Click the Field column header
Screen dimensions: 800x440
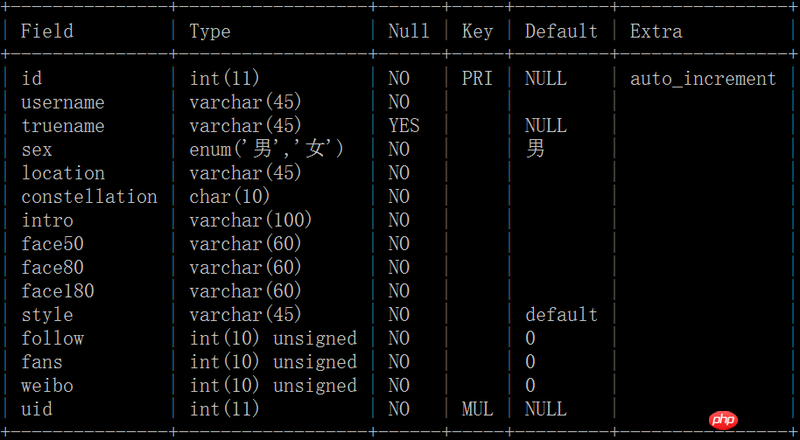[x=47, y=31]
